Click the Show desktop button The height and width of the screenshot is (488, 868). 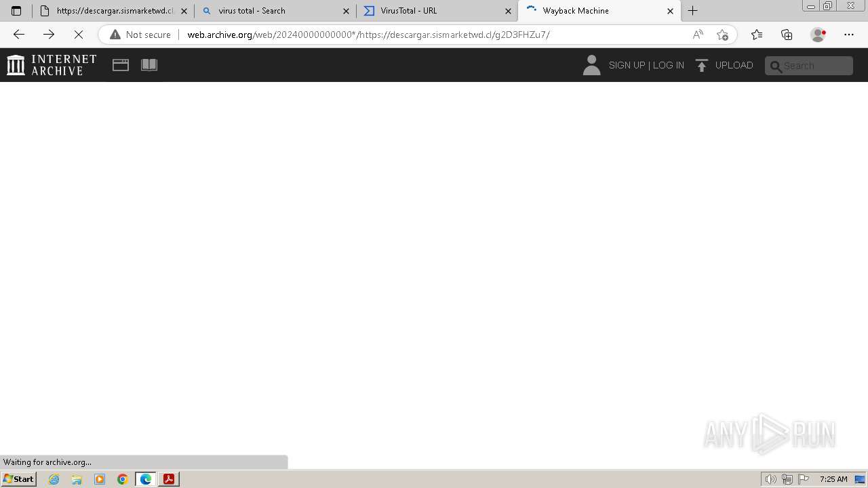pyautogui.click(x=860, y=479)
